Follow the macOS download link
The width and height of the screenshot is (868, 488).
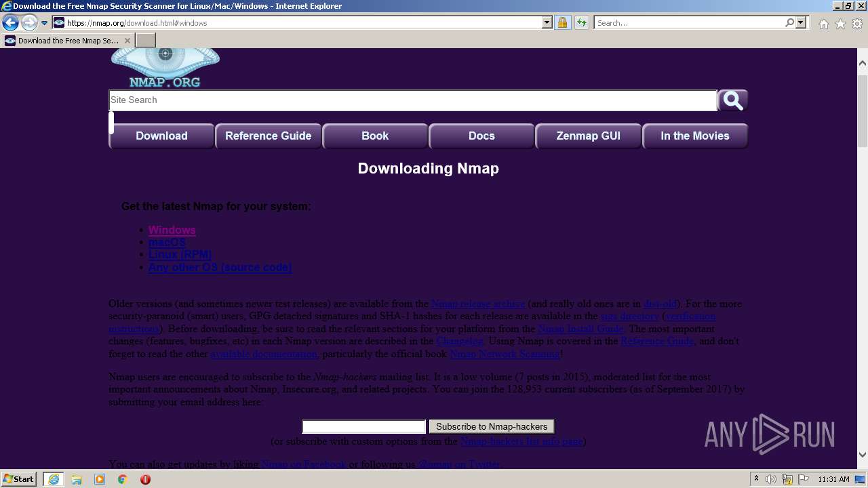(x=167, y=243)
